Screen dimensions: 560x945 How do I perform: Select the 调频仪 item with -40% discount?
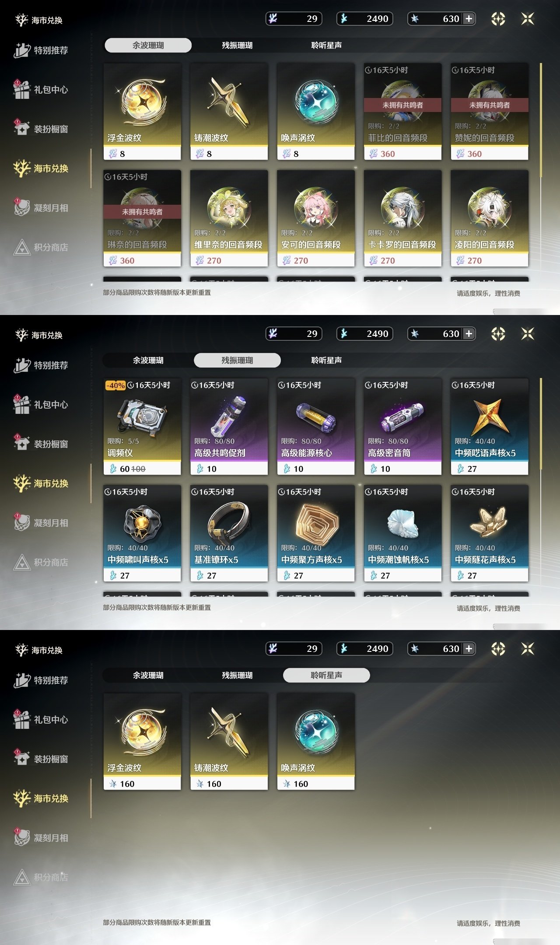pyautogui.click(x=142, y=427)
